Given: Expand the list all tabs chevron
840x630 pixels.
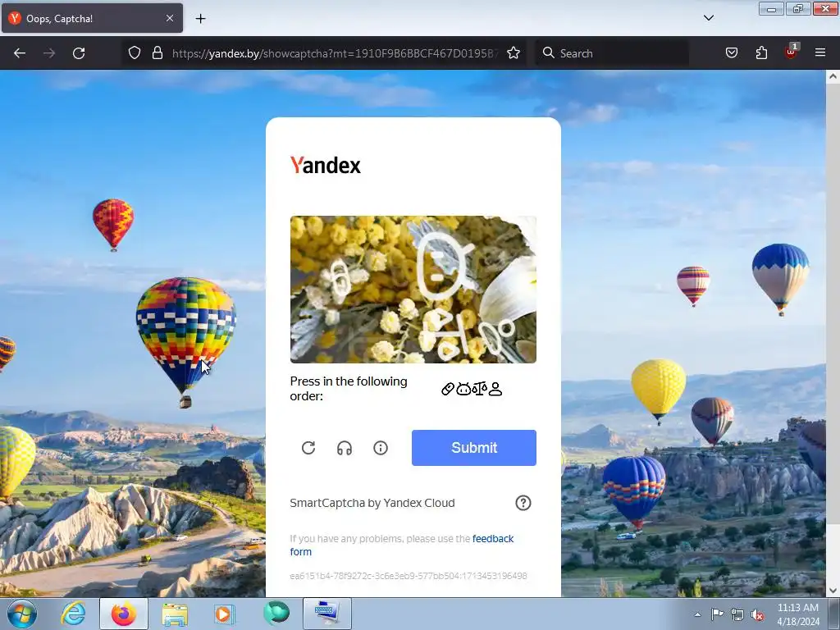Looking at the screenshot, I should (708, 18).
